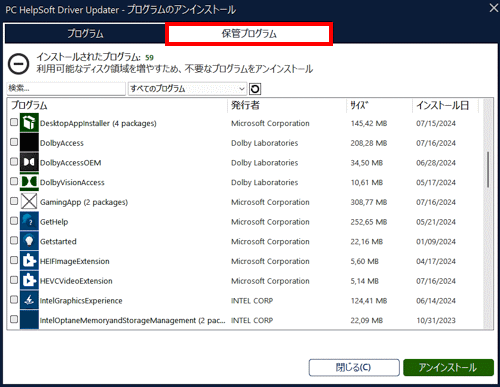The image size is (500, 387).
Task: Click the Getstarted lightbulb icon
Action: pyautogui.click(x=29, y=241)
